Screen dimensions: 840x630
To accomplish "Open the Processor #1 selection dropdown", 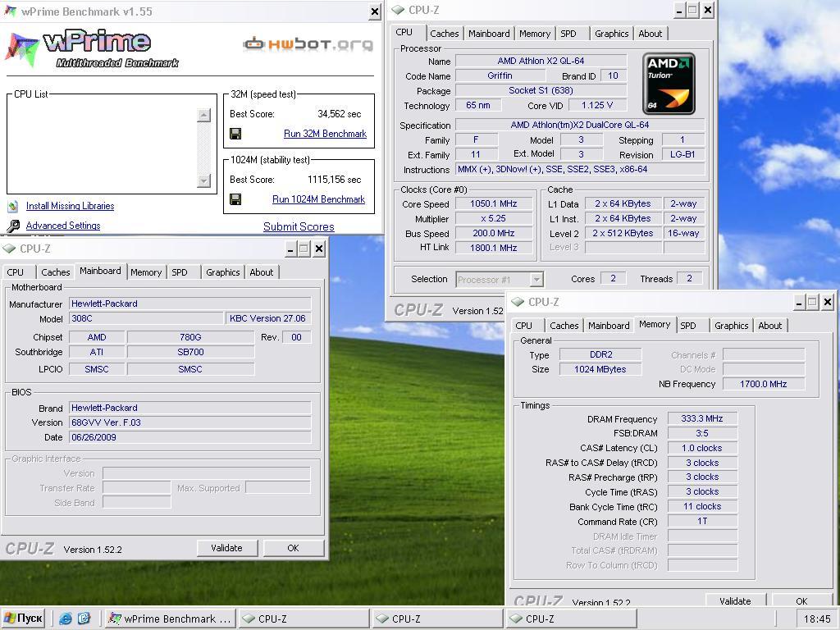I will pos(536,279).
